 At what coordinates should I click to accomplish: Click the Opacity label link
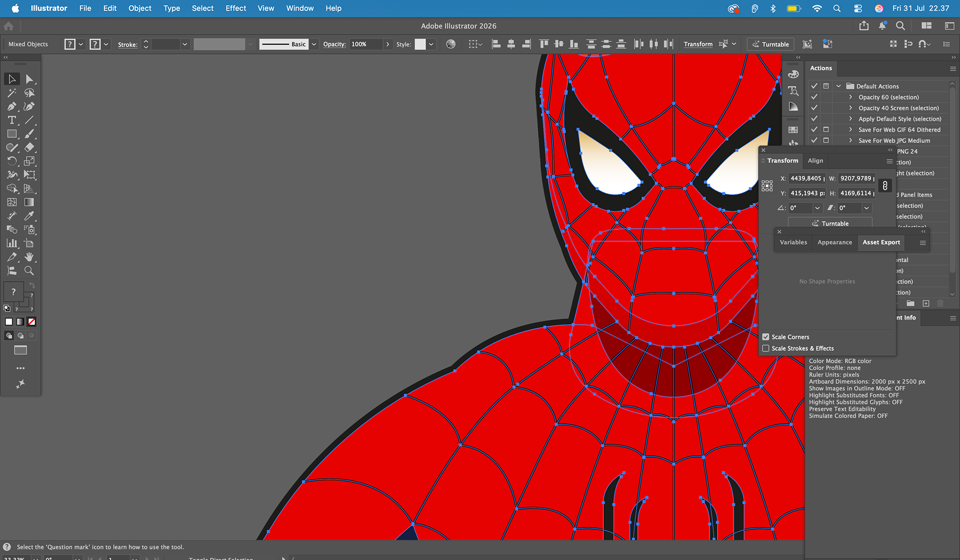point(334,44)
